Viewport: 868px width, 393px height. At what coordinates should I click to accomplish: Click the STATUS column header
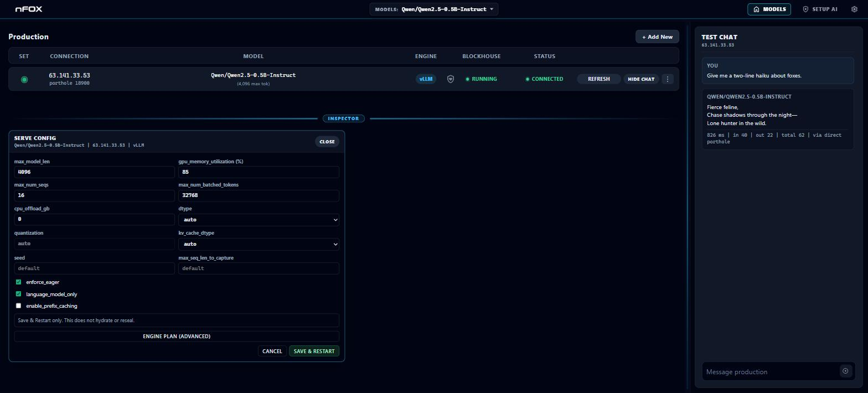(x=545, y=56)
